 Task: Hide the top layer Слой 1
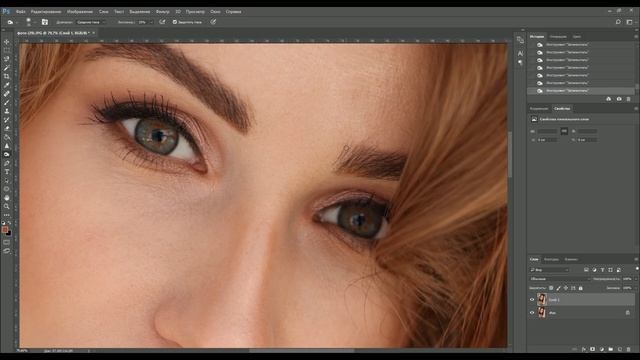[x=532, y=300]
